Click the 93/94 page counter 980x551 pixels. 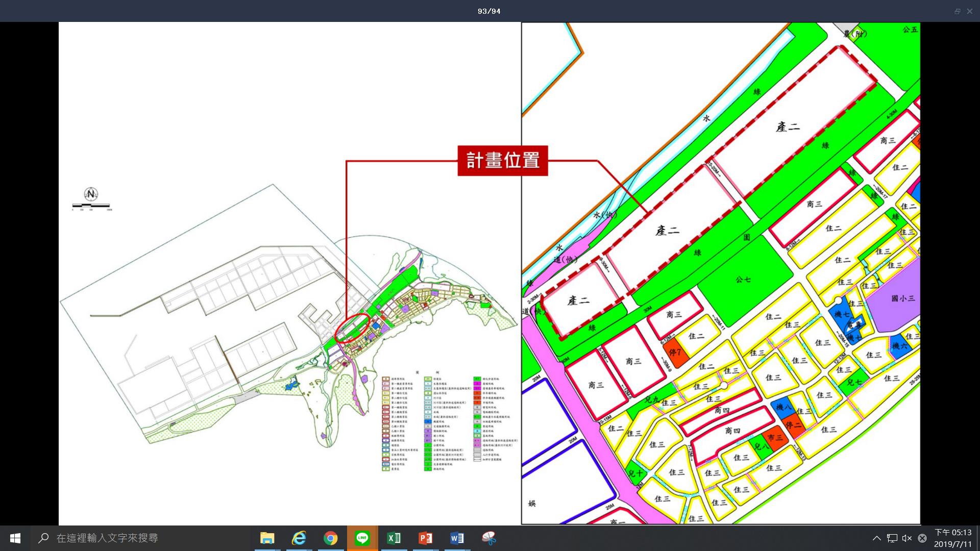[489, 11]
